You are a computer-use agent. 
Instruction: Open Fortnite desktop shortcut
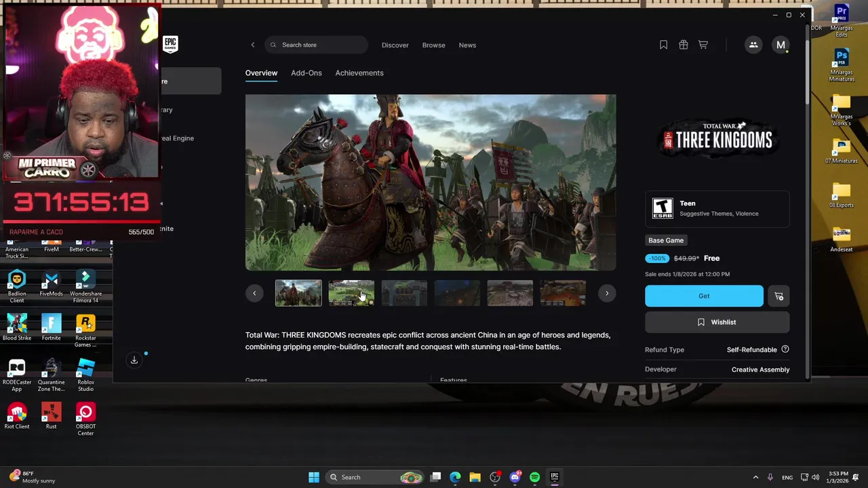[51, 328]
